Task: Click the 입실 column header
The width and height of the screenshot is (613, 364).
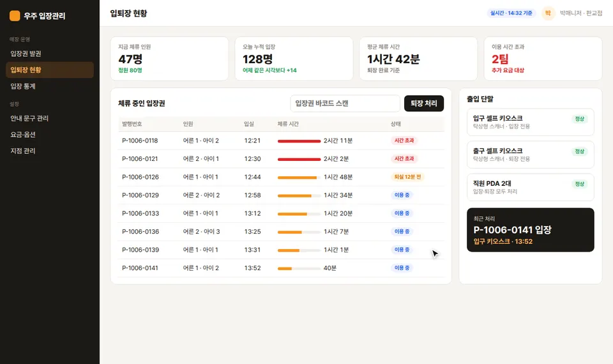Action: [249, 124]
